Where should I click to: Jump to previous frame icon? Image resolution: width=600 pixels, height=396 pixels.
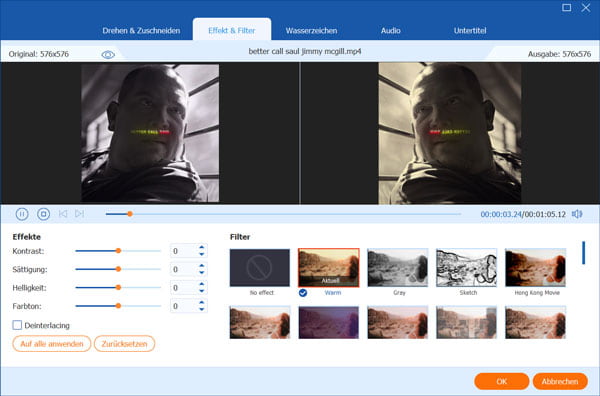pos(63,213)
